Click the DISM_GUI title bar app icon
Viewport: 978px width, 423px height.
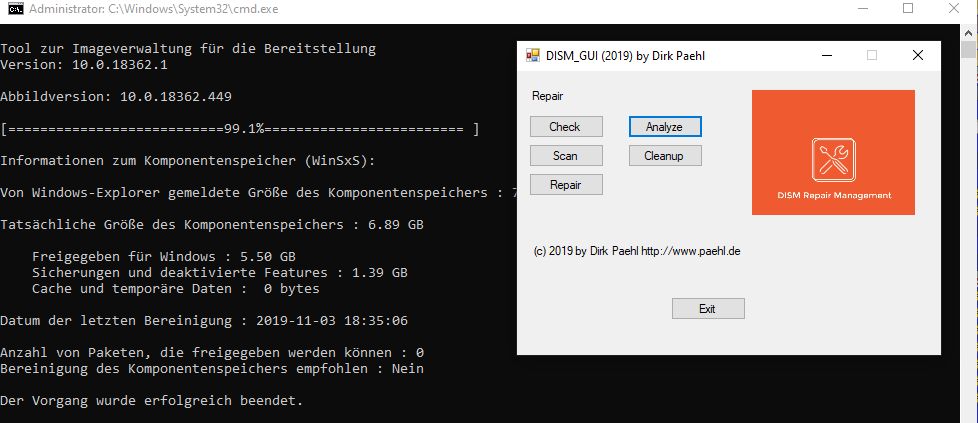coord(532,55)
